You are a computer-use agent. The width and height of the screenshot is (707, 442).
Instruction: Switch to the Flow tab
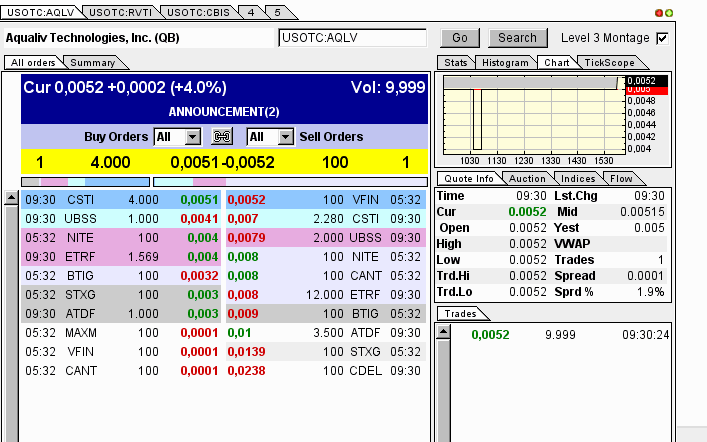point(621,179)
